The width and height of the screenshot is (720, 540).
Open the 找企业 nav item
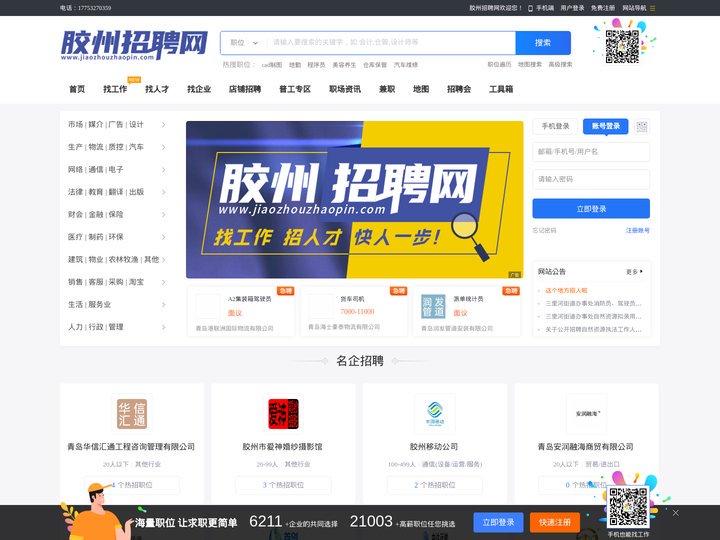coord(199,89)
